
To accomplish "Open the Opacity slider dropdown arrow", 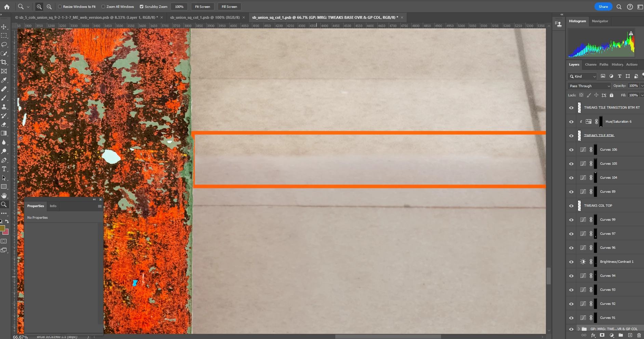I will pos(642,86).
